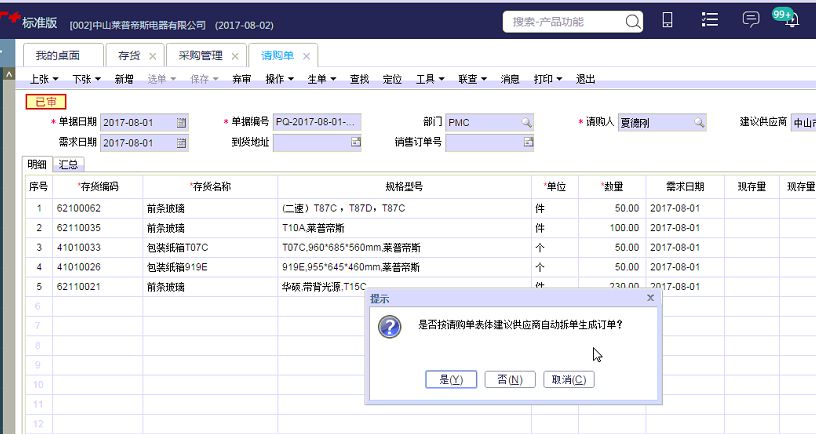This screenshot has height=434, width=816.
Task: Open calendar picker for 单据日期
Action: pyautogui.click(x=181, y=123)
